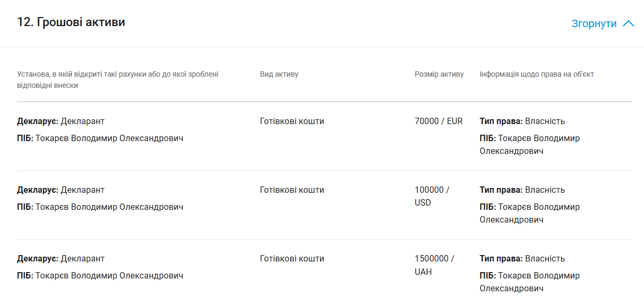
Task: Click the Вид активу column header
Action: click(279, 74)
